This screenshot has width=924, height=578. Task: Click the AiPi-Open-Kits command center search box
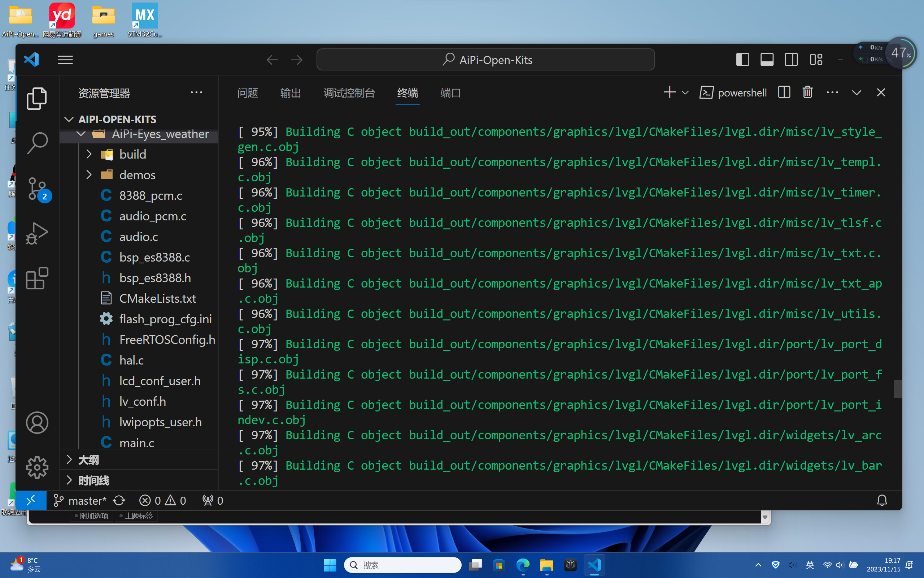pyautogui.click(x=485, y=60)
